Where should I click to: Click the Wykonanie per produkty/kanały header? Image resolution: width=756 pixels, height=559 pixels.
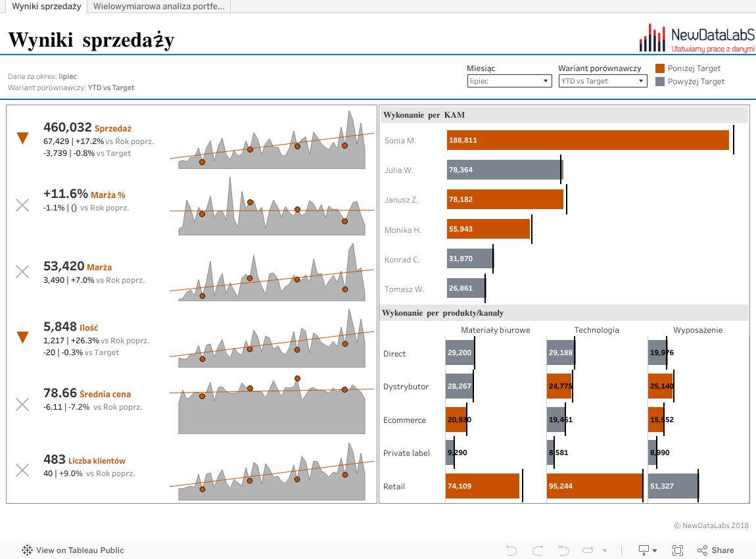(x=443, y=313)
